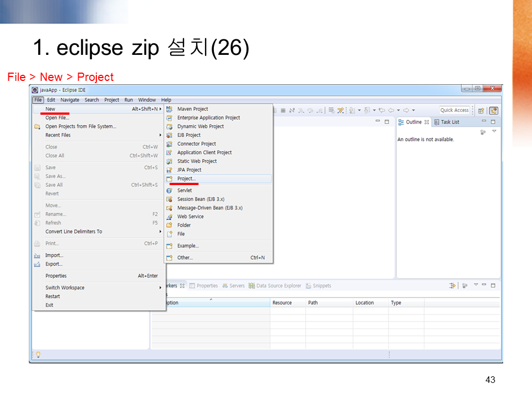The width and height of the screenshot is (532, 399).
Task: Click the Application Client Project icon
Action: tap(170, 153)
